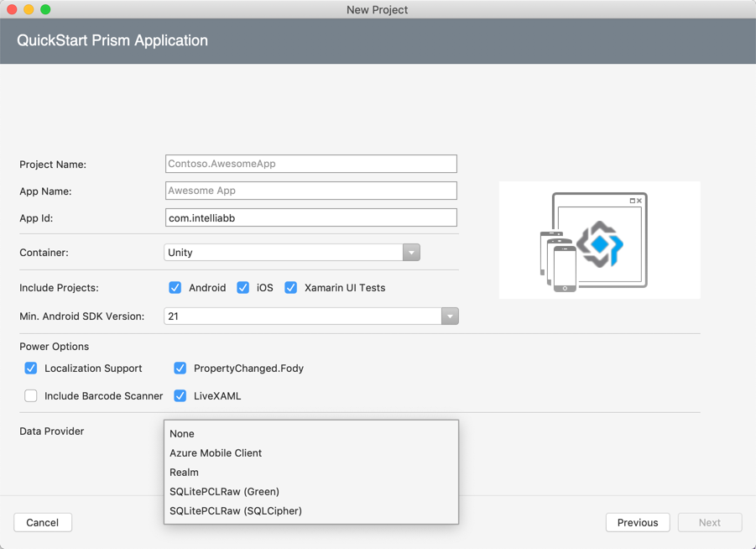Select None in the Data Provider list

311,434
